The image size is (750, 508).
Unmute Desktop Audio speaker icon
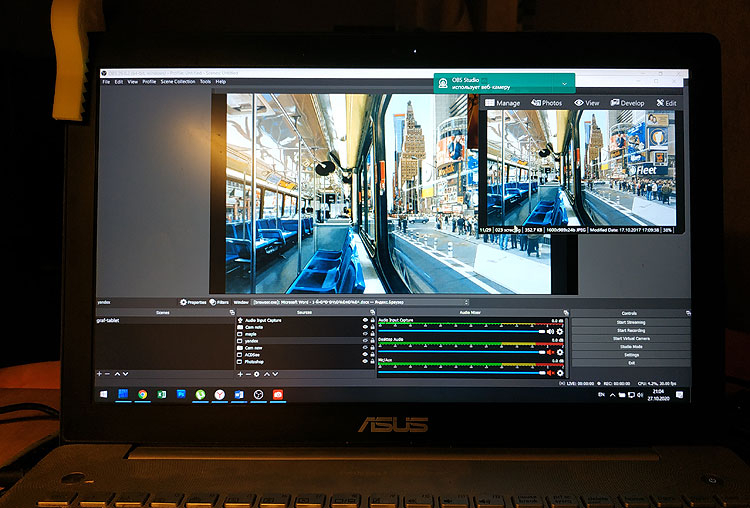(549, 351)
